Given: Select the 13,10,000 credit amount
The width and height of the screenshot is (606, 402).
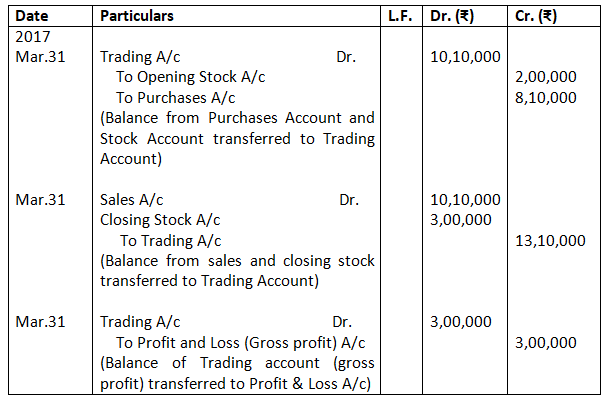Looking at the screenshot, I should click(548, 240).
